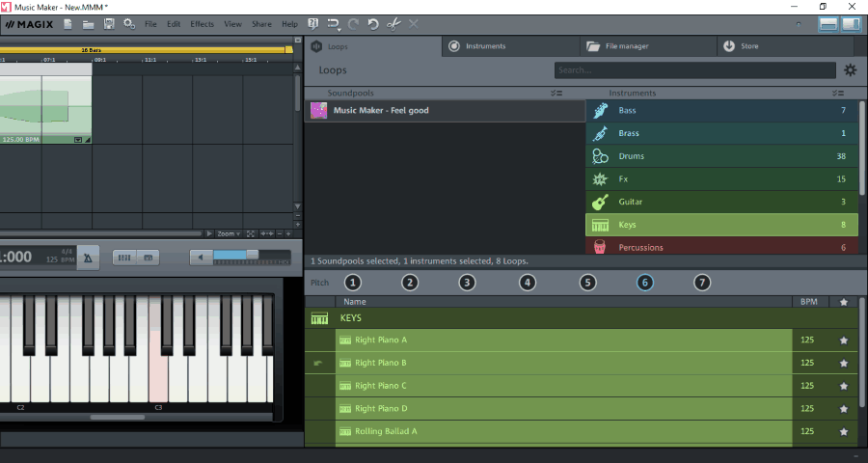Open Instruments list options icon
The image size is (868, 463).
click(837, 93)
